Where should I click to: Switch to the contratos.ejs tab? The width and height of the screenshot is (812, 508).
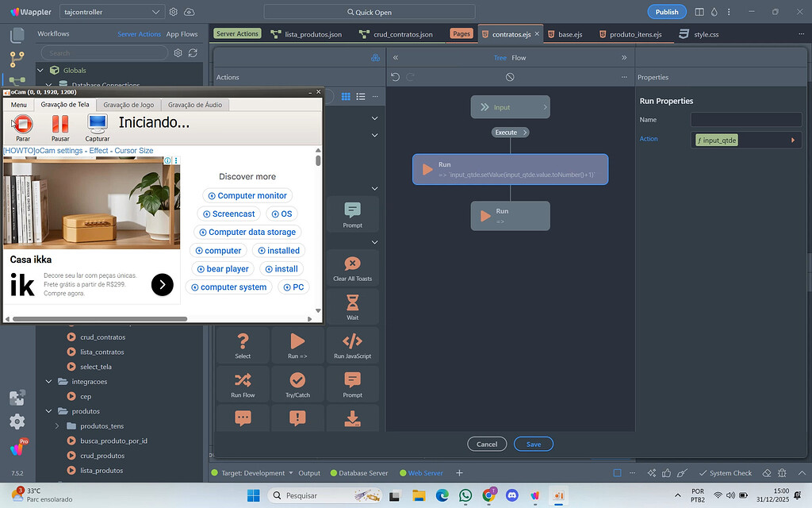(x=511, y=34)
